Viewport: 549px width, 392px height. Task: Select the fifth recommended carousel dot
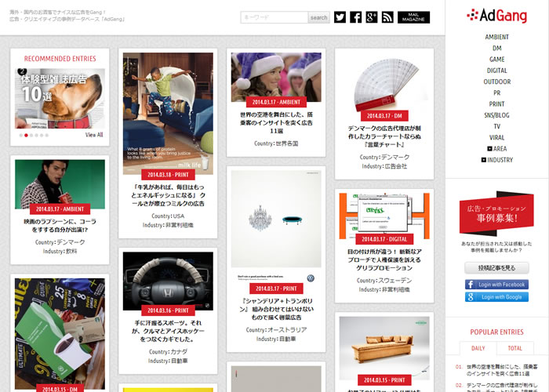coord(42,135)
